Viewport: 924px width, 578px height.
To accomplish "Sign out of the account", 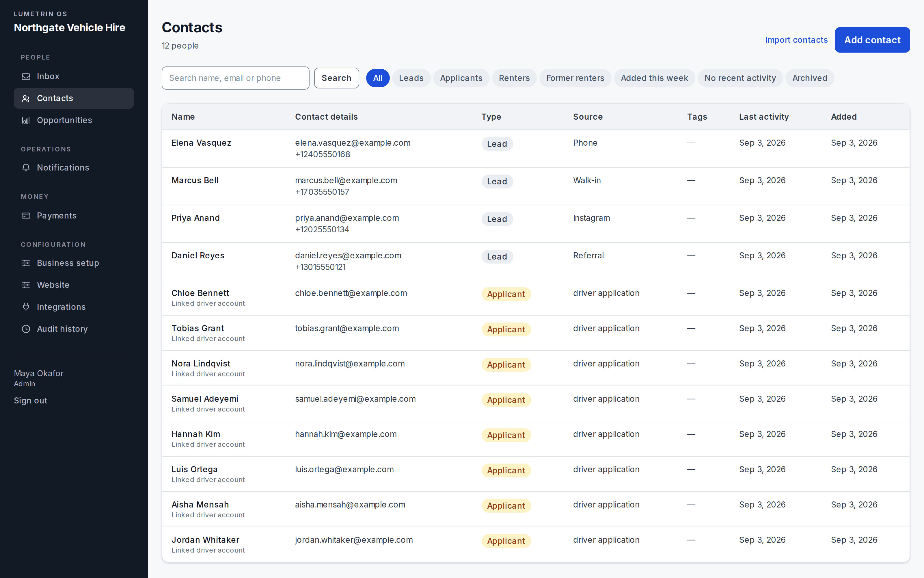I will (31, 401).
